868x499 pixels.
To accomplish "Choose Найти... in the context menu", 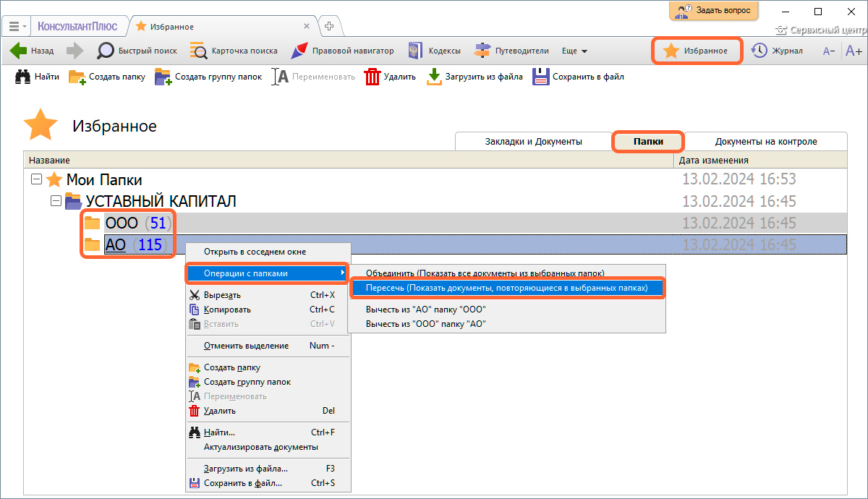I will point(268,432).
